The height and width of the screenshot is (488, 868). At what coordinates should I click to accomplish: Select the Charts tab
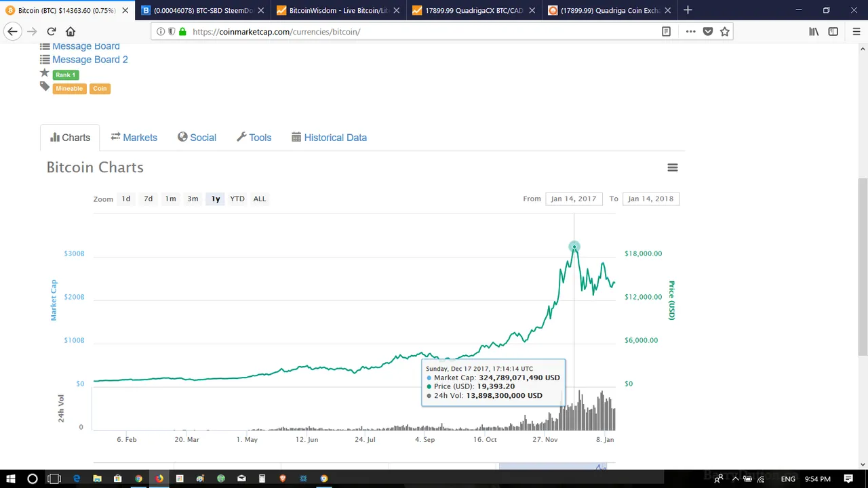coord(70,138)
